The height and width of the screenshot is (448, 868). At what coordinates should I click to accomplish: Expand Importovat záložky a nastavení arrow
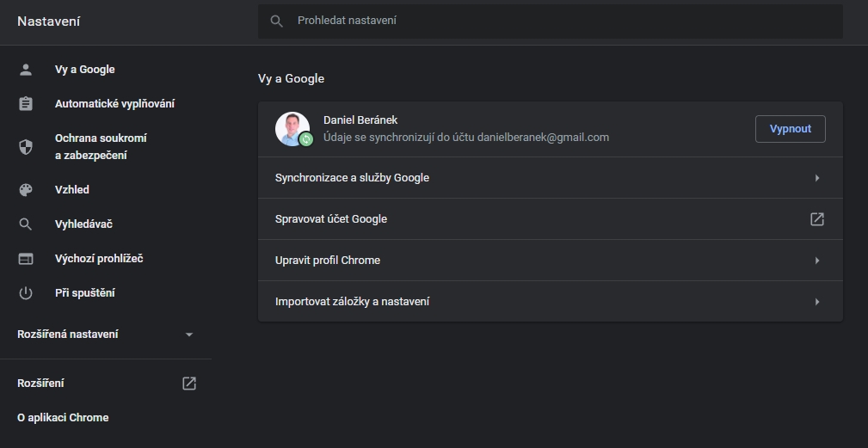817,302
